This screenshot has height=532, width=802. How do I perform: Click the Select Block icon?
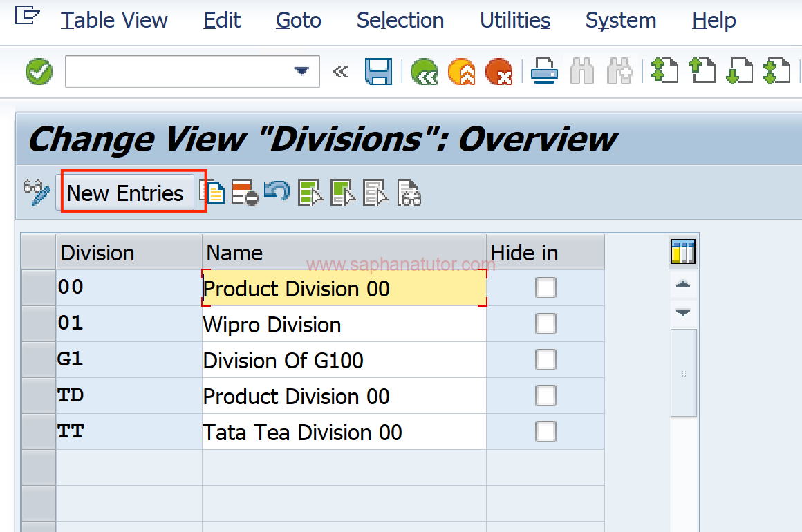pos(343,192)
